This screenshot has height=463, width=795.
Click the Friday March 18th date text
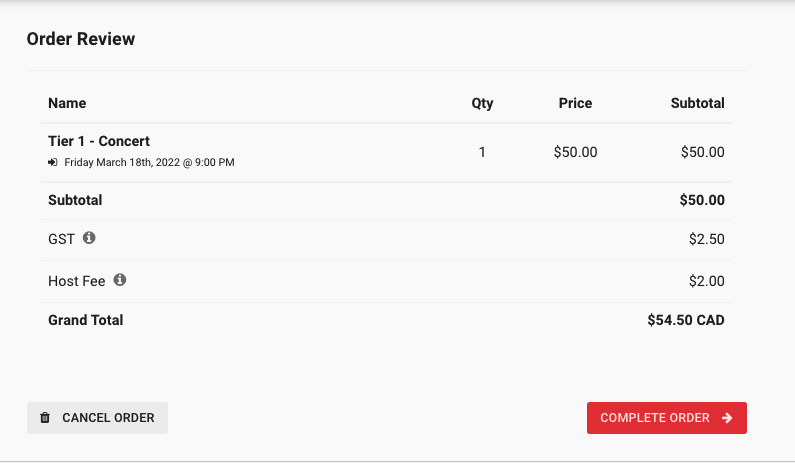(149, 162)
